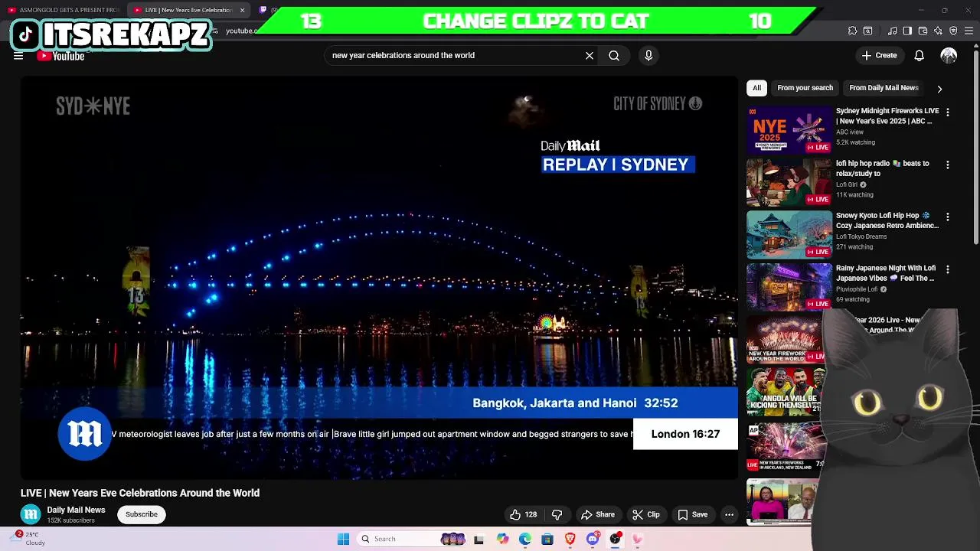Switch to the ASMONGOLD GETS A PRESENT tab

[x=64, y=10]
